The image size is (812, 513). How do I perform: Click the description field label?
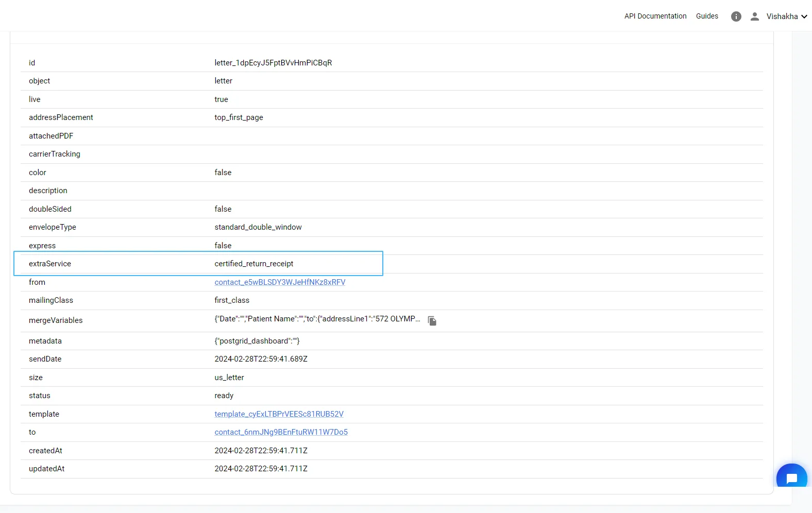click(x=48, y=191)
